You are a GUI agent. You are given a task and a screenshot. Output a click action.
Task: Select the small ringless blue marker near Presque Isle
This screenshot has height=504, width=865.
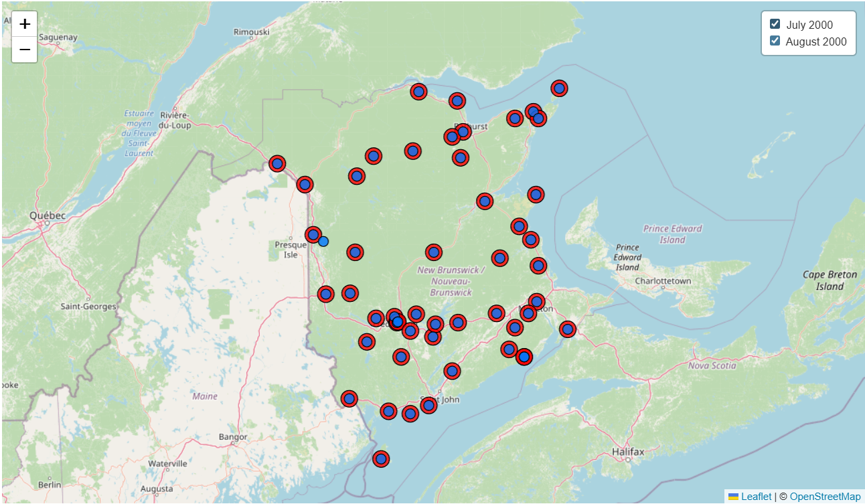coord(323,241)
